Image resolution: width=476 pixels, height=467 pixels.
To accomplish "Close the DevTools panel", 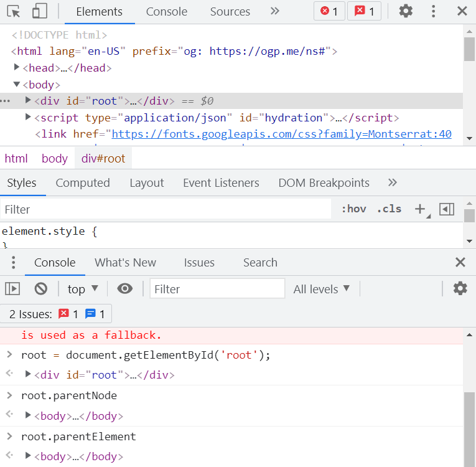I will [x=462, y=11].
